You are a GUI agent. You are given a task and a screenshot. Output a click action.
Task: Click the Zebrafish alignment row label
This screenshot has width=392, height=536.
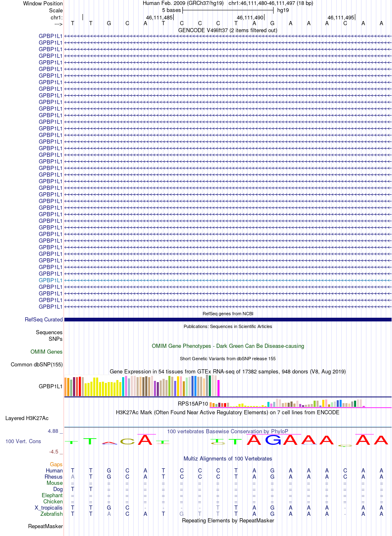(x=52, y=514)
